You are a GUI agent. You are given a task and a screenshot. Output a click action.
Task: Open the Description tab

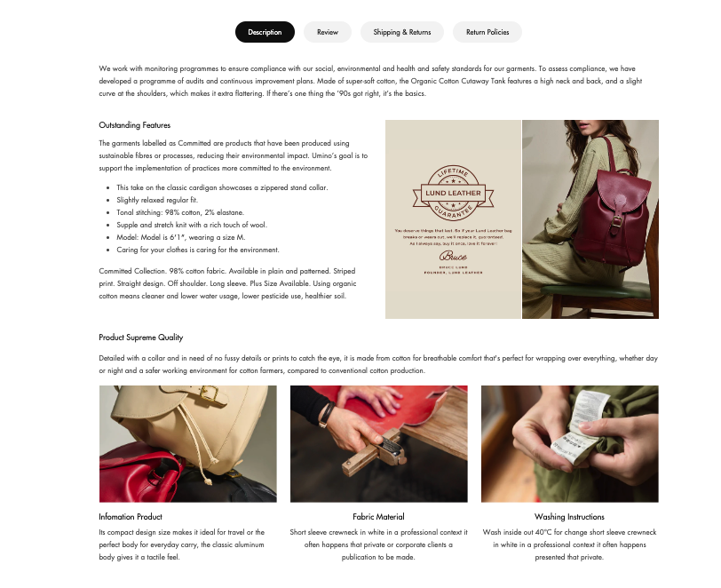click(265, 32)
